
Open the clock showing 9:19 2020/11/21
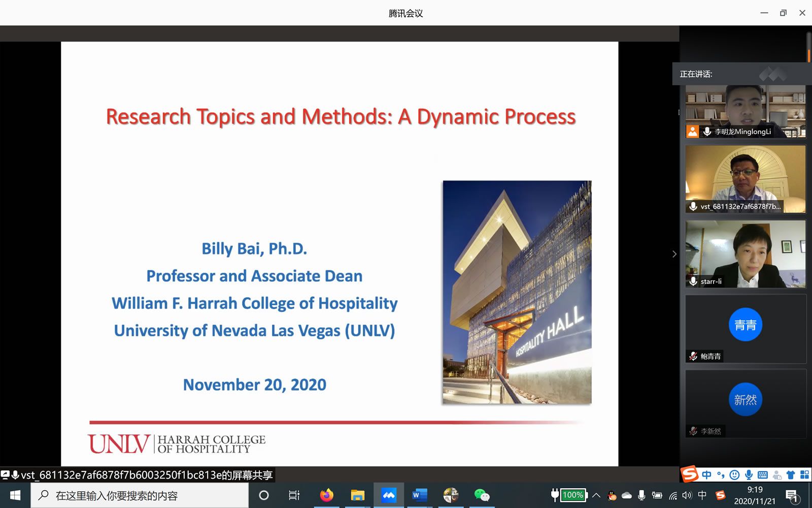pyautogui.click(x=755, y=495)
